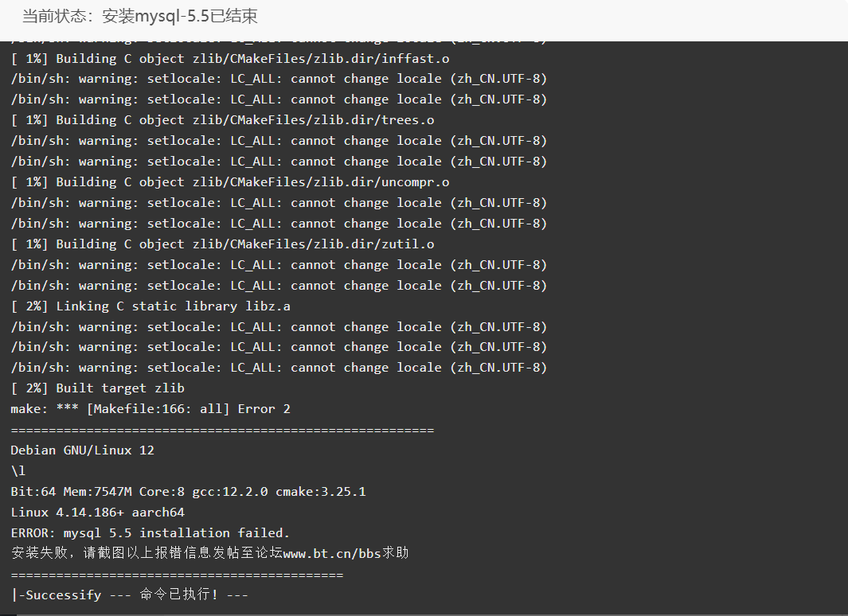Open the www.bt.cn/bbs forum link

click(332, 554)
